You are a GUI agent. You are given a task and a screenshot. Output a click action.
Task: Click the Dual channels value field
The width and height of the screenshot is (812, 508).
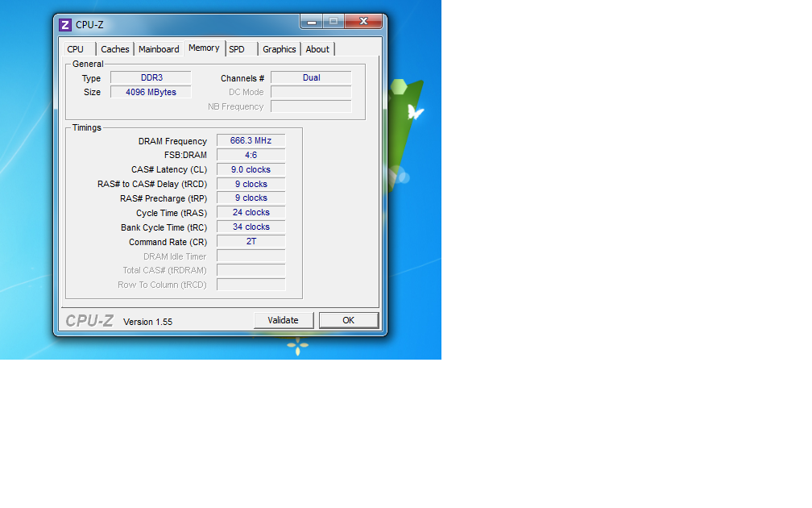(x=311, y=77)
